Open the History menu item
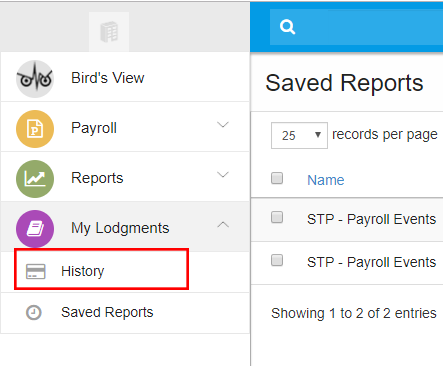Viewport: 443px width, 366px height. click(x=102, y=269)
